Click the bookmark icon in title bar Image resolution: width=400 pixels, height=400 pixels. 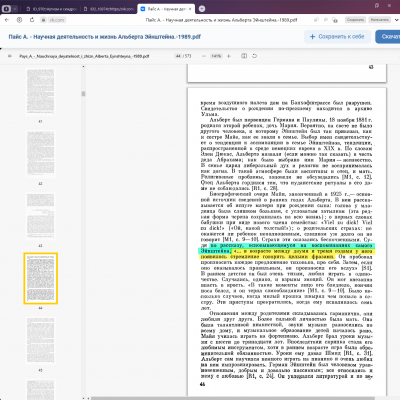377,5
